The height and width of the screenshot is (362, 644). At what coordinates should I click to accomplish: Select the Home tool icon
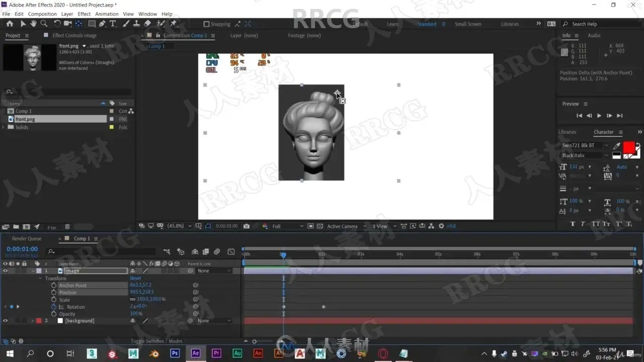point(10,24)
